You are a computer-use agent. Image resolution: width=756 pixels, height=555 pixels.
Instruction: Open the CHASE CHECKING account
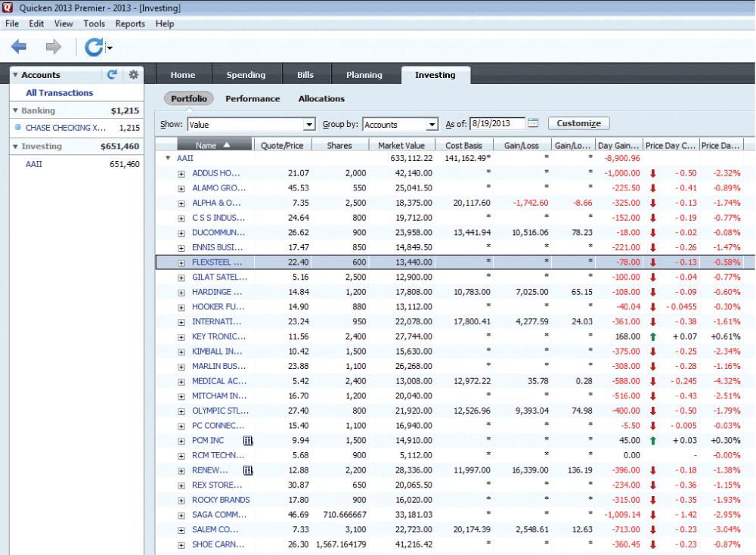click(x=66, y=128)
